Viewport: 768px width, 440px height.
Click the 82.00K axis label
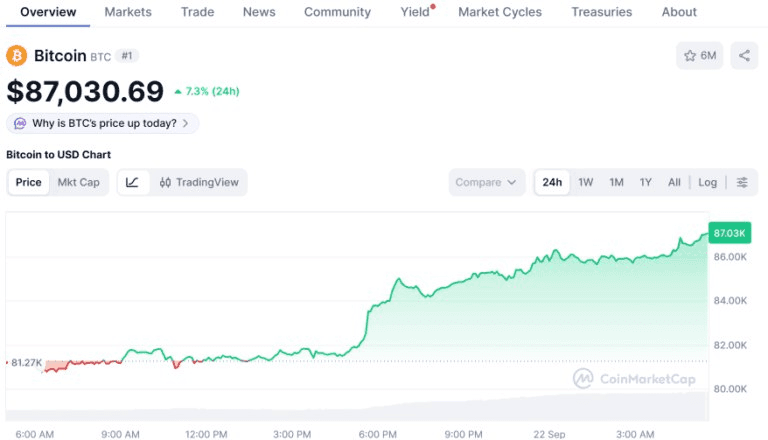[x=730, y=345]
